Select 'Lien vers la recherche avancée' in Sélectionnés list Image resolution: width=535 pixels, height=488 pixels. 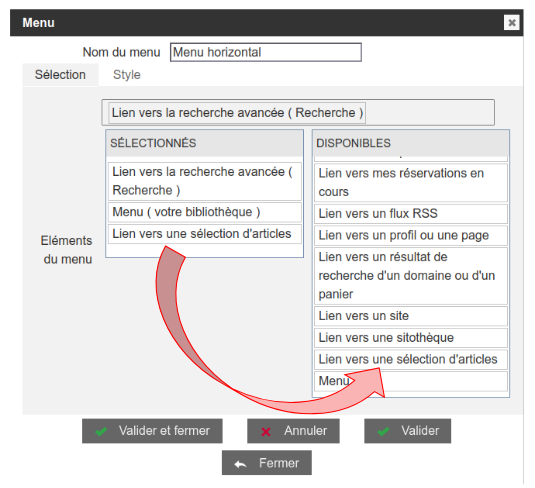(205, 181)
